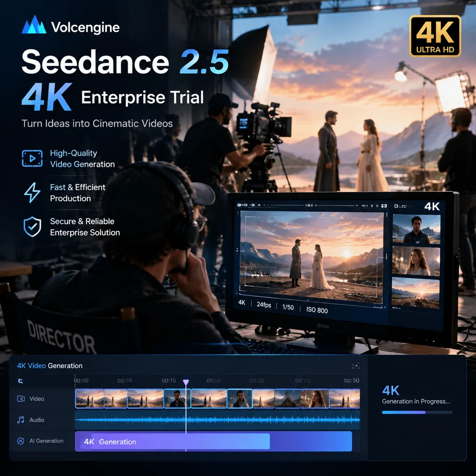Click the ISO 800 readout on the monitor

click(x=317, y=310)
